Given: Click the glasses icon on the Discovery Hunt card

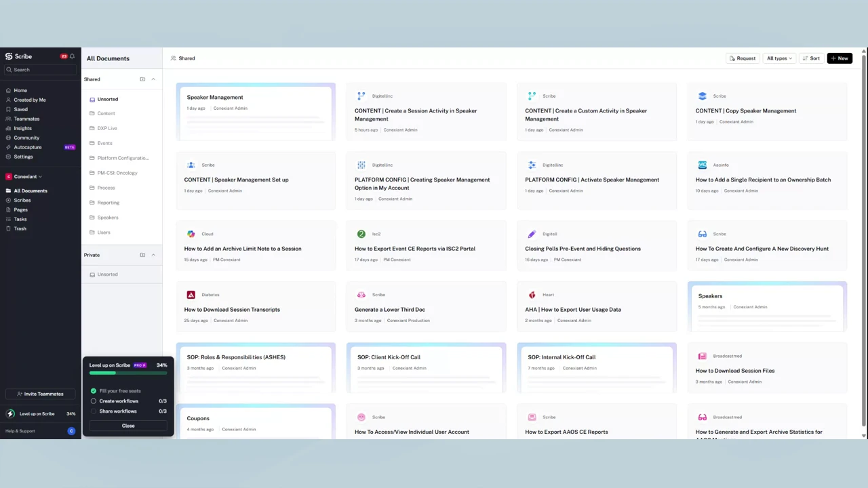Looking at the screenshot, I should click(x=702, y=234).
